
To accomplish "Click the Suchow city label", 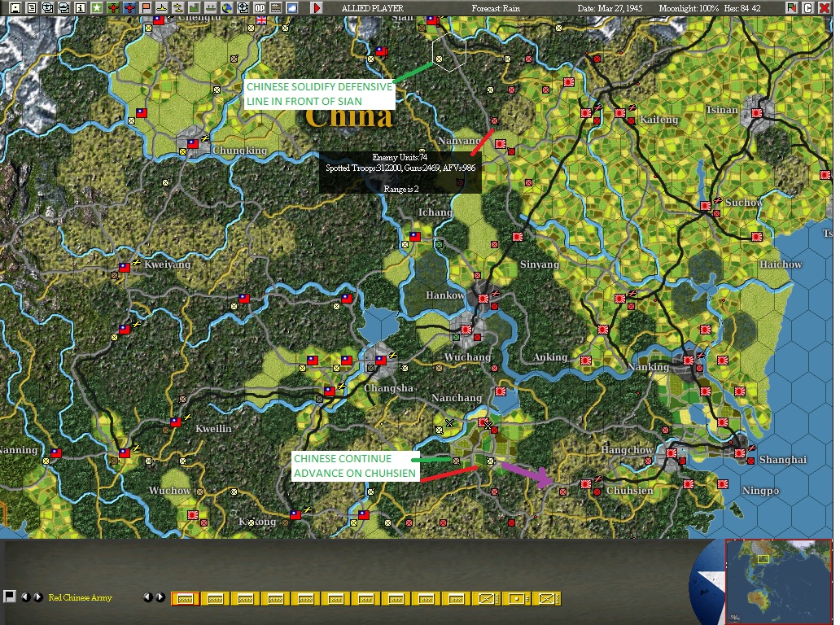I will 744,203.
